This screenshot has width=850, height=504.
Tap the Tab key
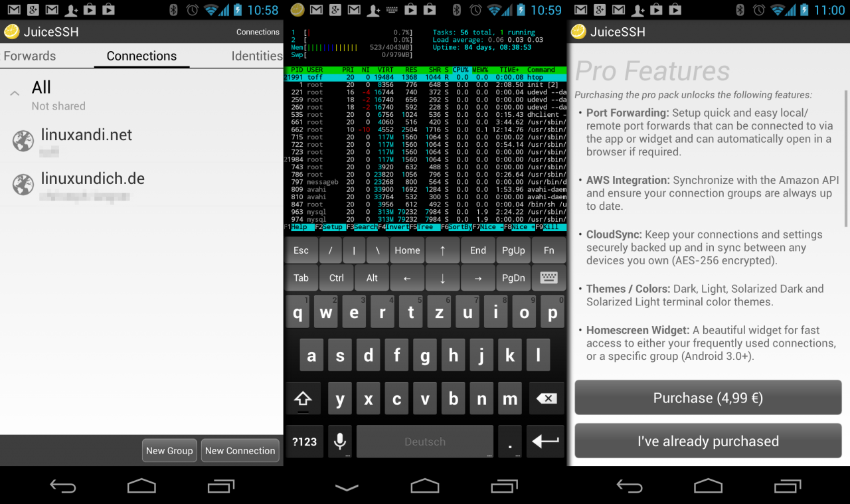click(301, 278)
